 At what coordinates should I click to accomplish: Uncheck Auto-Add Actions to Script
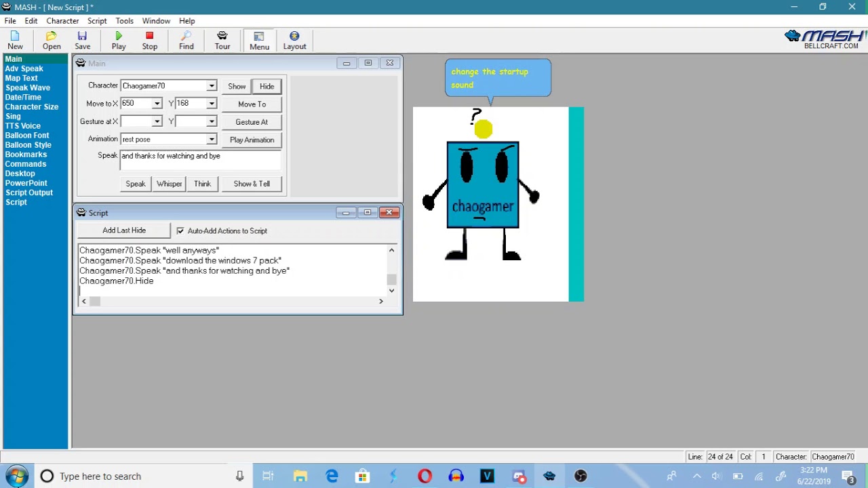[x=180, y=231]
